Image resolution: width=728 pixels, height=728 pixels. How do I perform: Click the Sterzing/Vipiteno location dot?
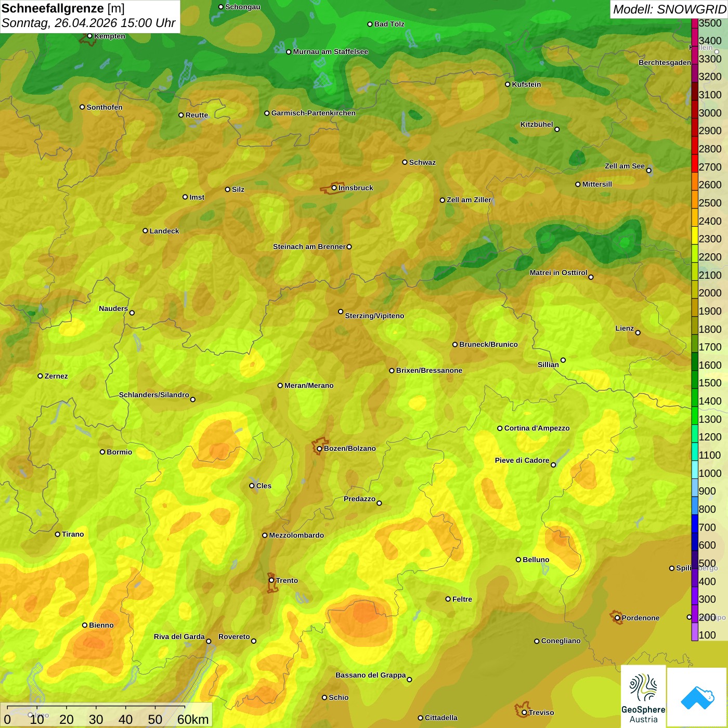point(341,311)
